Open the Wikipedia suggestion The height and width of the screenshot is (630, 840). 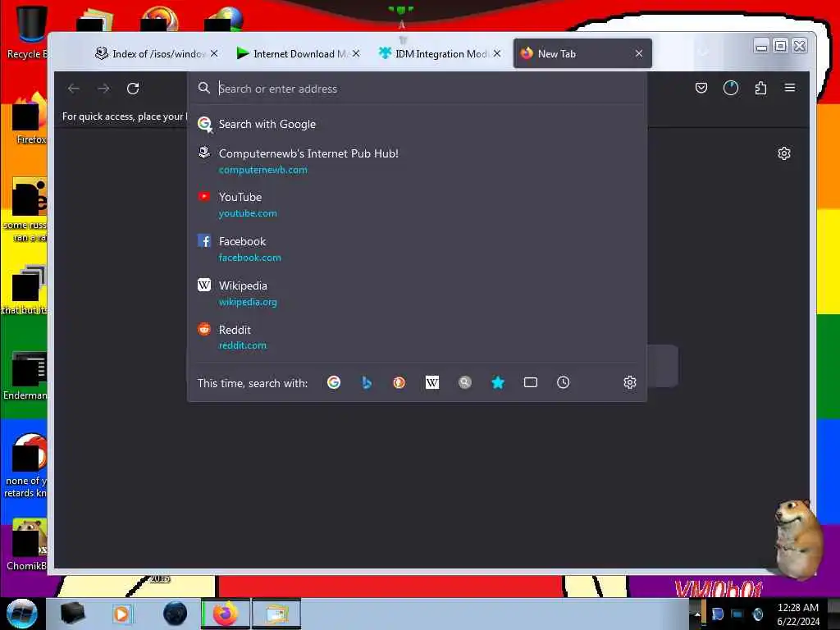point(417,294)
